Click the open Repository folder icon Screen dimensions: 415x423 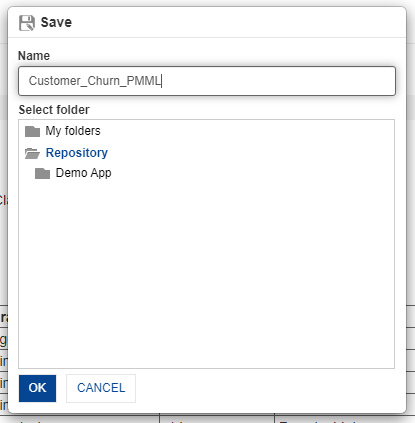(32, 153)
